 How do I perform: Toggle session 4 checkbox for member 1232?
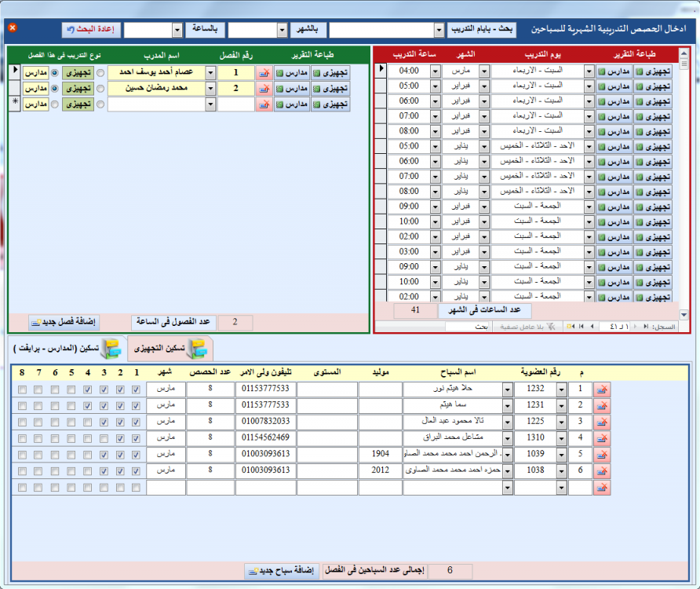pos(88,390)
